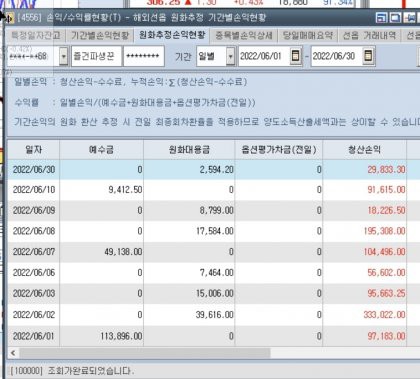Viewport: 420px width, 379px height.
Task: Click the 원화대용금 column header
Action: click(x=189, y=150)
